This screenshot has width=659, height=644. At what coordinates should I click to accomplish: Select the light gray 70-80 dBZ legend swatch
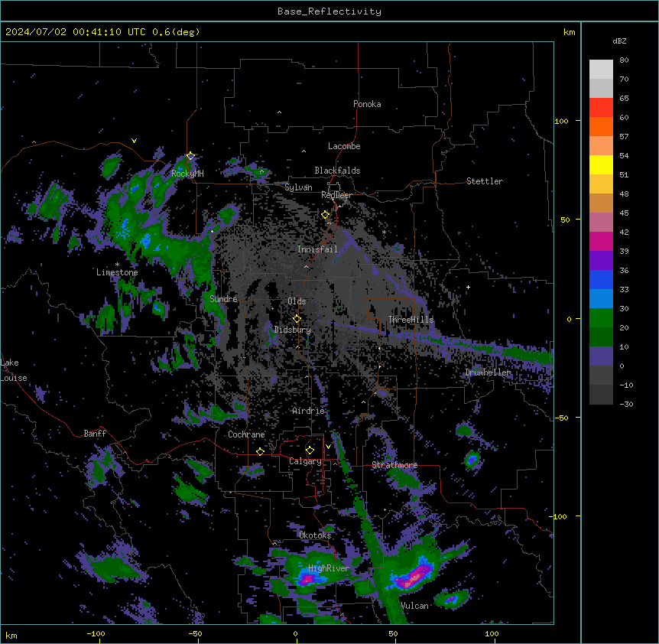[x=601, y=69]
